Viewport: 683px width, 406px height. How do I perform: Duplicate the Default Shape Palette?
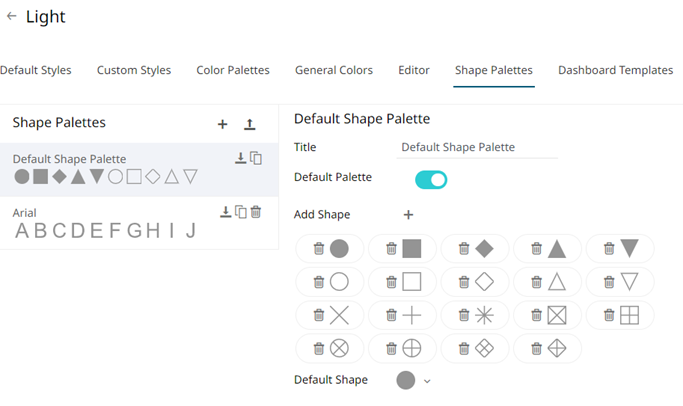pos(256,158)
